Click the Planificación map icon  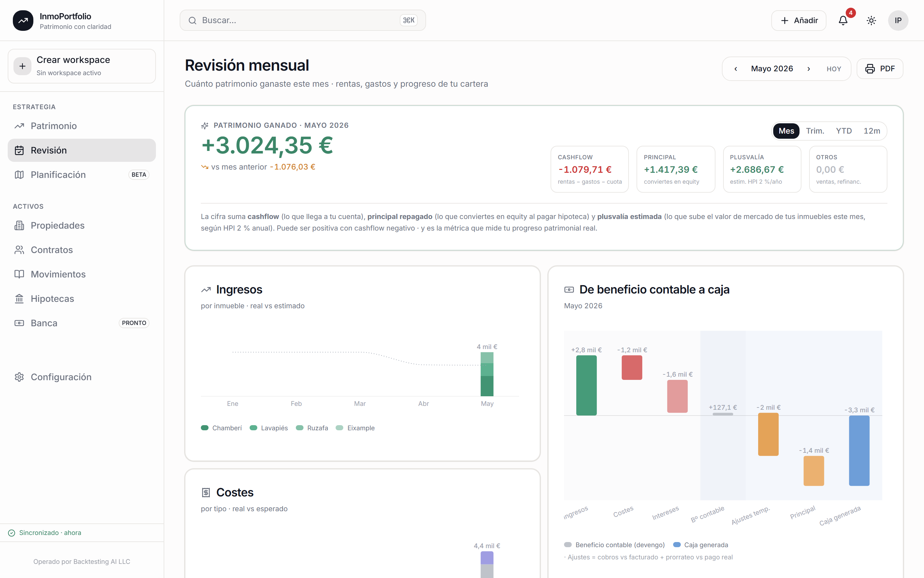pyautogui.click(x=19, y=175)
